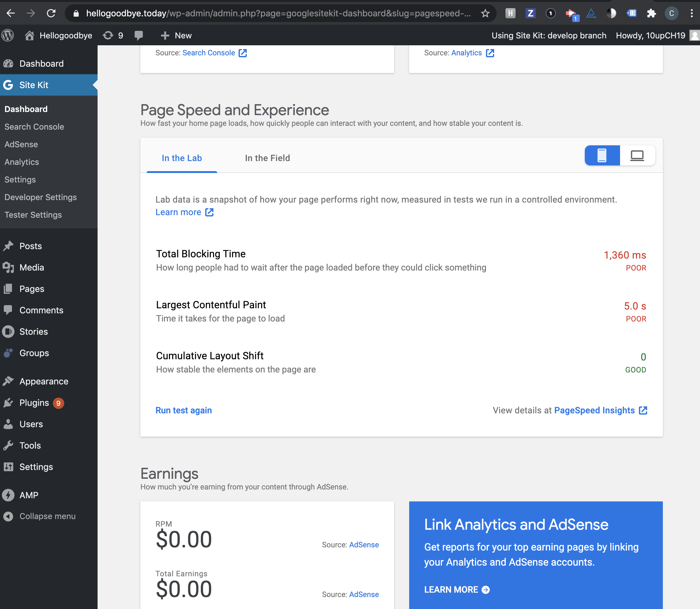Open the blue triangle extension icon
The height and width of the screenshot is (609, 700).
point(591,13)
